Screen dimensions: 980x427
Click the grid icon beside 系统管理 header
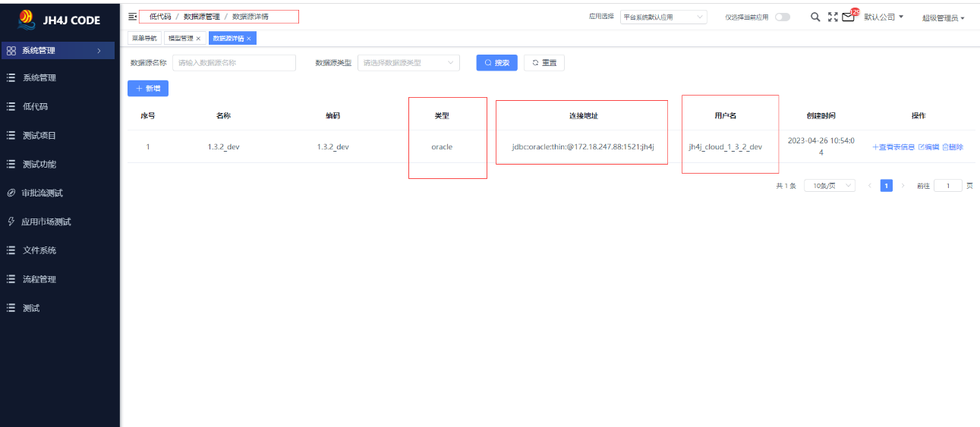11,51
